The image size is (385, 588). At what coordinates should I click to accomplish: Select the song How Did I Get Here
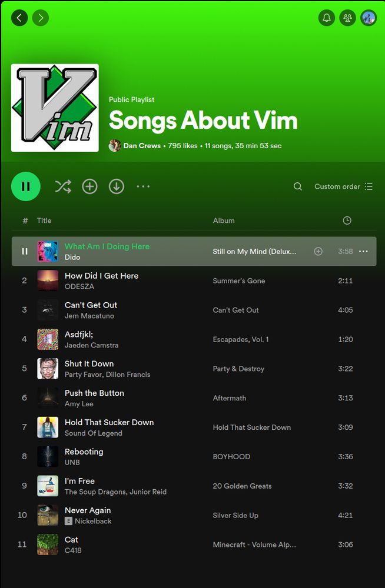click(101, 276)
